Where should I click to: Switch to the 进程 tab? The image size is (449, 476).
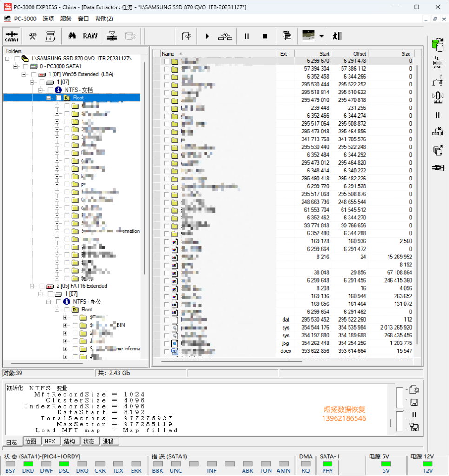[x=108, y=442]
